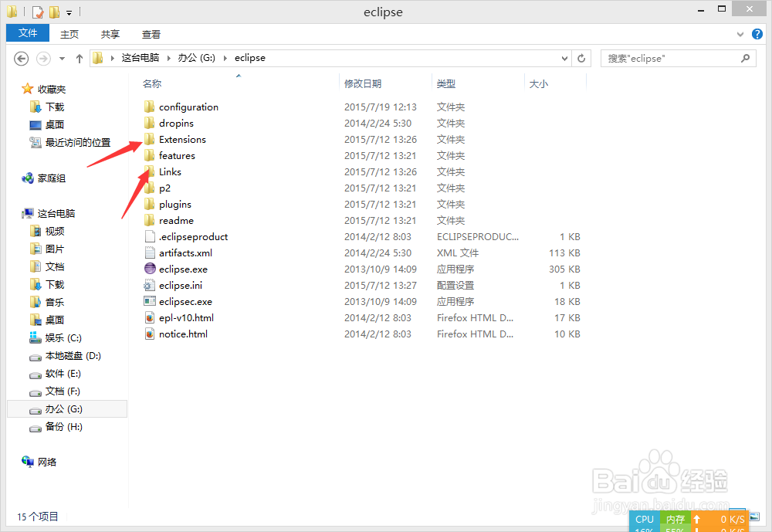This screenshot has height=532, width=772.
Task: Click the search magnifier icon
Action: coord(746,58)
